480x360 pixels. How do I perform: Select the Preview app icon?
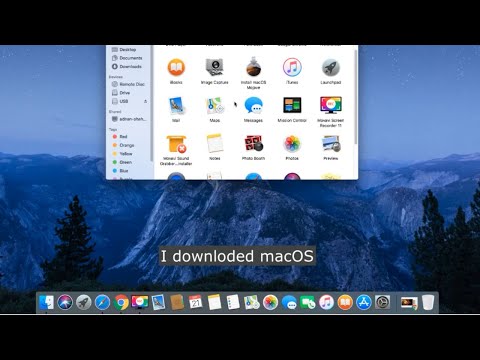pyautogui.click(x=331, y=144)
